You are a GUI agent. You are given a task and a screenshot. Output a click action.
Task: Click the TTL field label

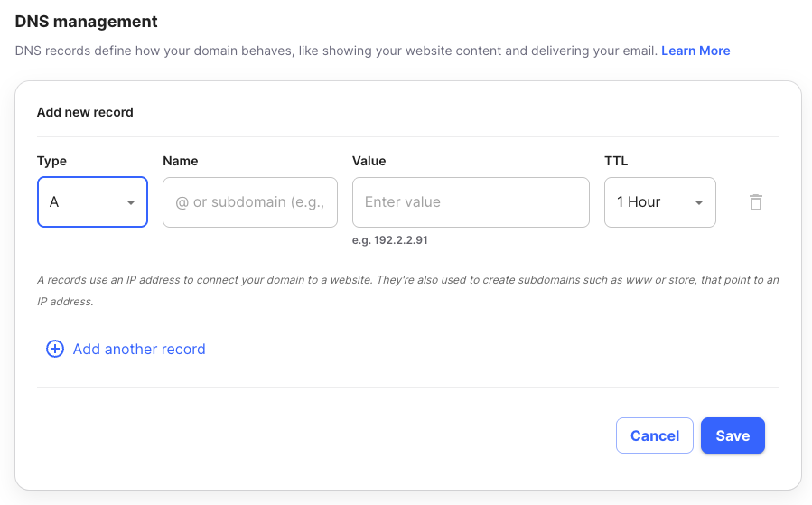tap(616, 161)
